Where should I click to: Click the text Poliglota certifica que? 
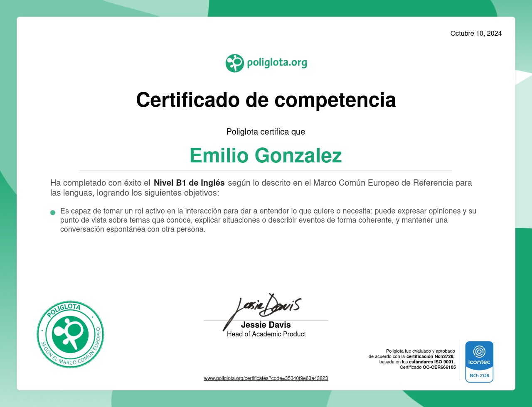click(266, 132)
